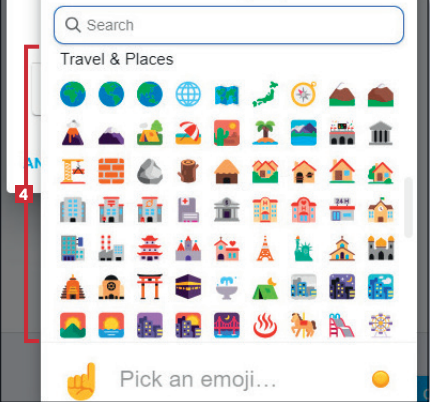Pick the brick wall emoji
This screenshot has height=402, width=430.
click(x=111, y=171)
